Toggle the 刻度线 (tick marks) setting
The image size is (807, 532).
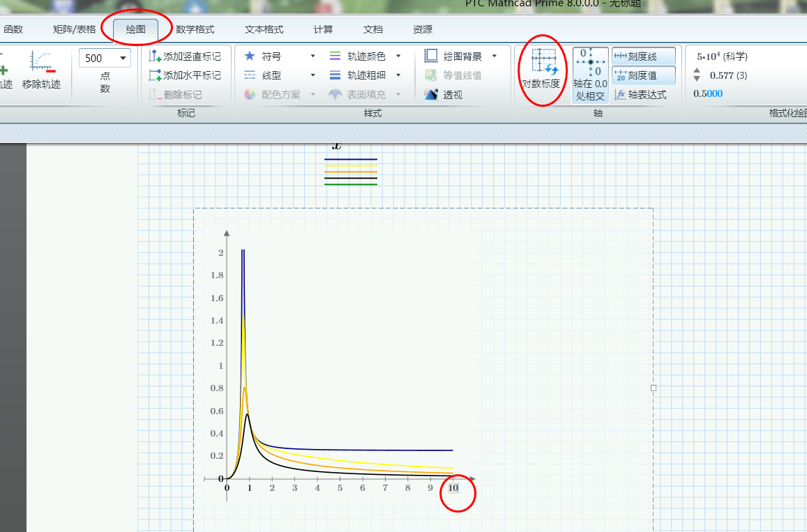coord(640,56)
